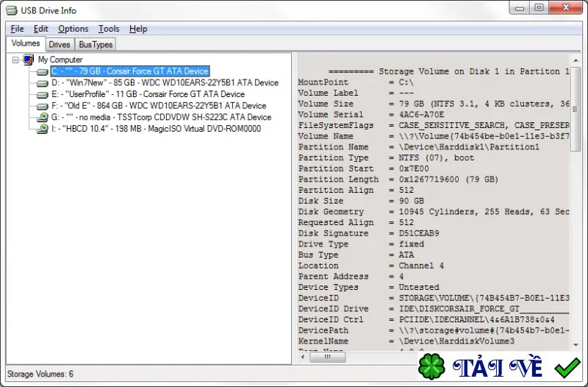Click the horizontal scrollbar thumb in details pane
This screenshot has height=387, width=588.
(328, 357)
